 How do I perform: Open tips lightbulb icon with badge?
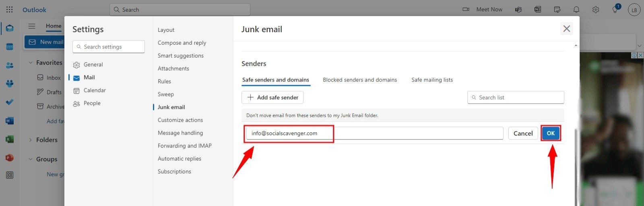pyautogui.click(x=615, y=9)
